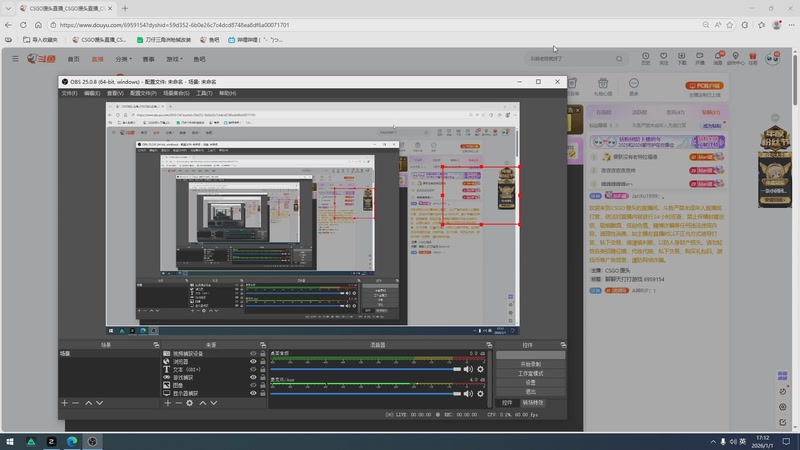Toggle visibility of 图像 source
800x450 pixels.
click(x=253, y=385)
